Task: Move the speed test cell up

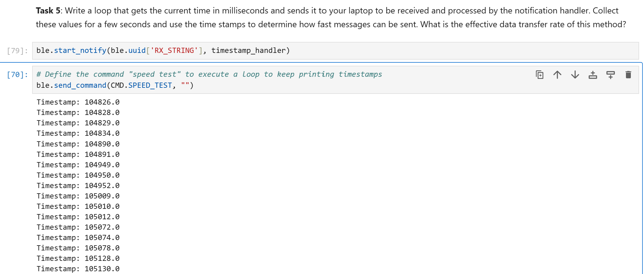Action: (557, 75)
